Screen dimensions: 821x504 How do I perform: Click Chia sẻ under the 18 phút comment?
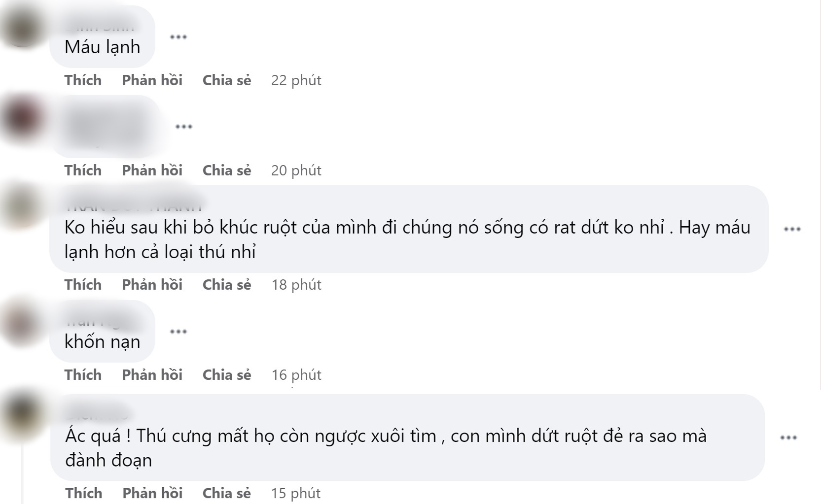point(227,285)
